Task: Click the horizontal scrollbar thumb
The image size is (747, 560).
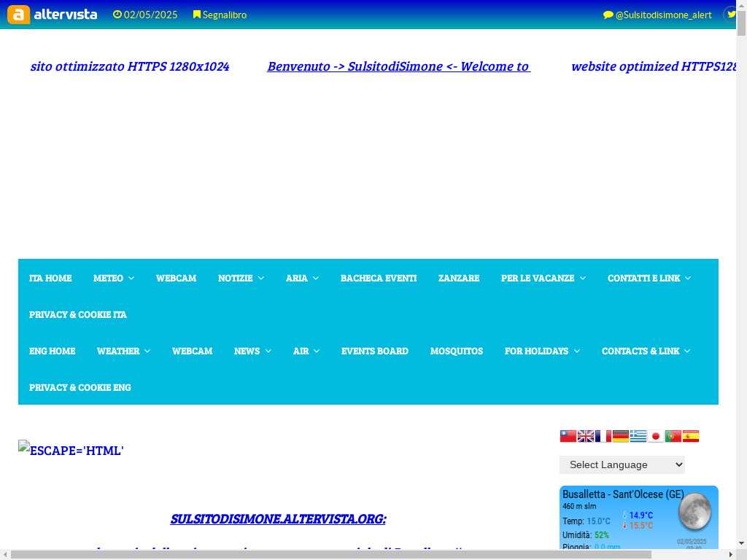Action: 330,554
